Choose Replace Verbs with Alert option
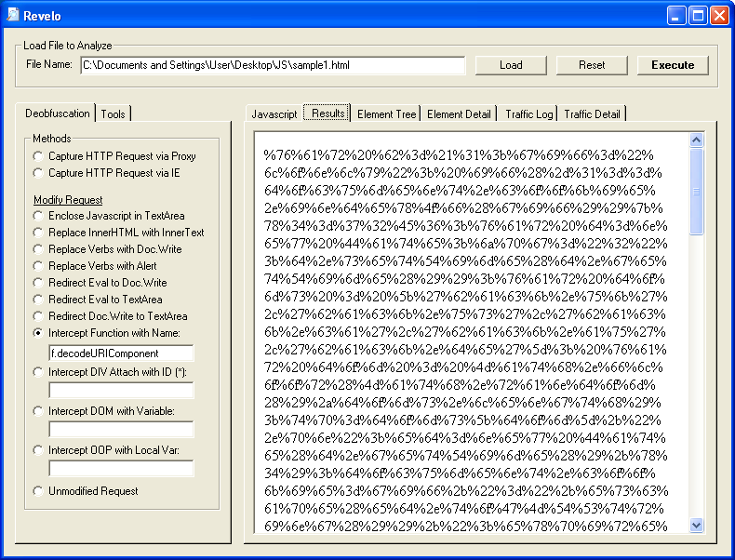 pos(37,266)
